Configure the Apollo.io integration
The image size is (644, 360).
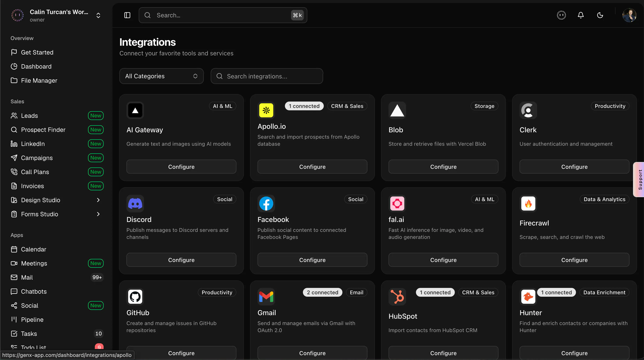312,167
